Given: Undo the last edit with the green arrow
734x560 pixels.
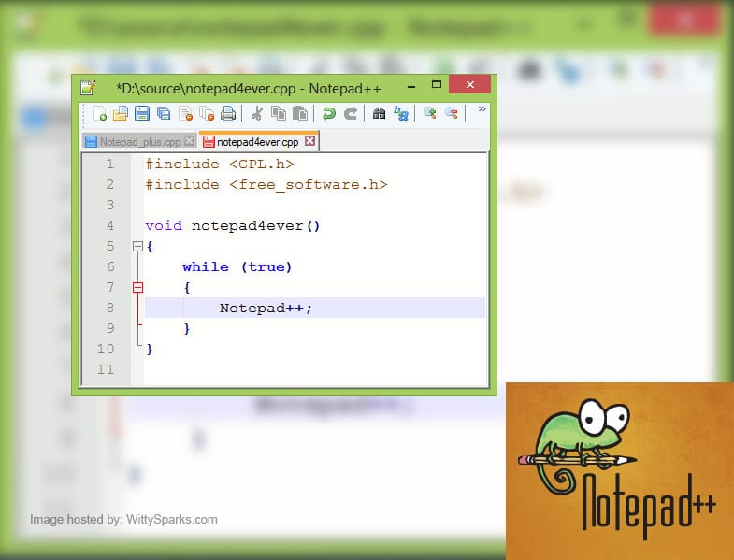Looking at the screenshot, I should pos(329,113).
